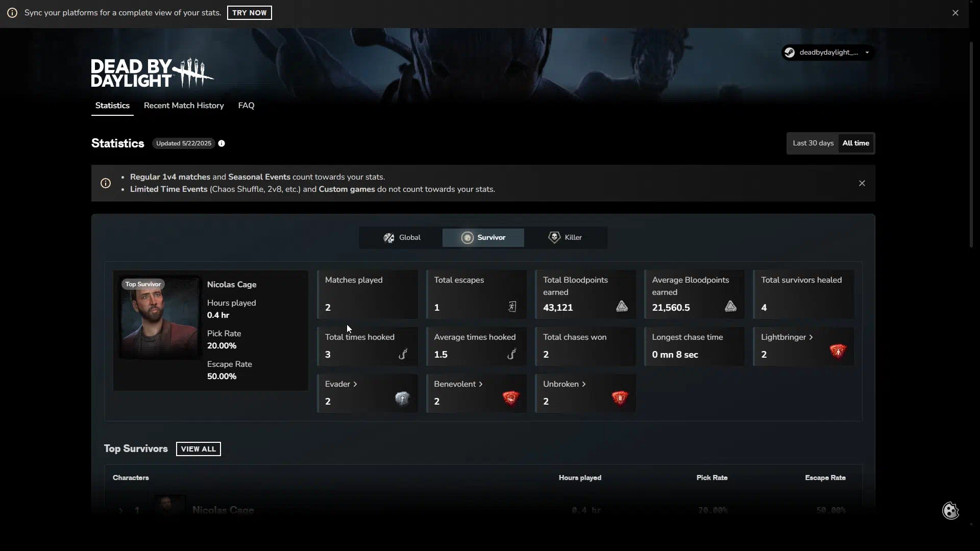Select the Last 30 days range
Image resolution: width=980 pixels, height=551 pixels.
click(813, 143)
